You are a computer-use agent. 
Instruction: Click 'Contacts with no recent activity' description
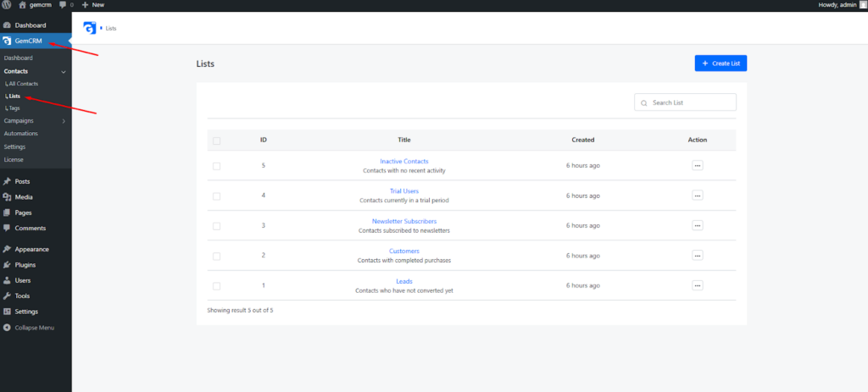pyautogui.click(x=404, y=171)
